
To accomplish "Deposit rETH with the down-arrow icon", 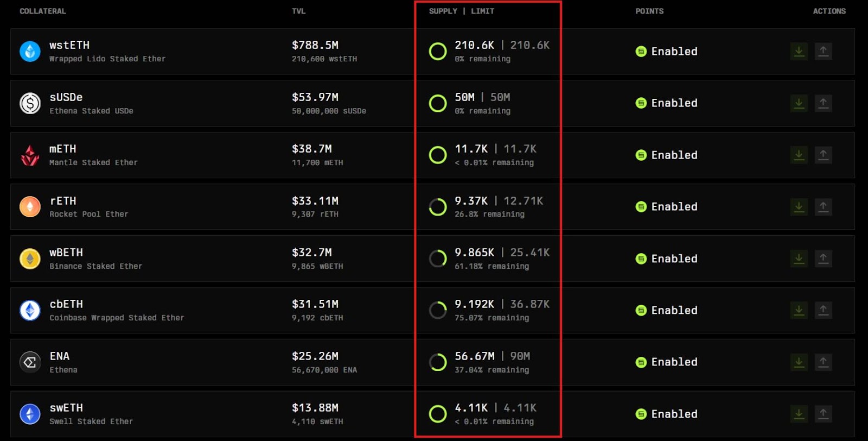I will [799, 207].
